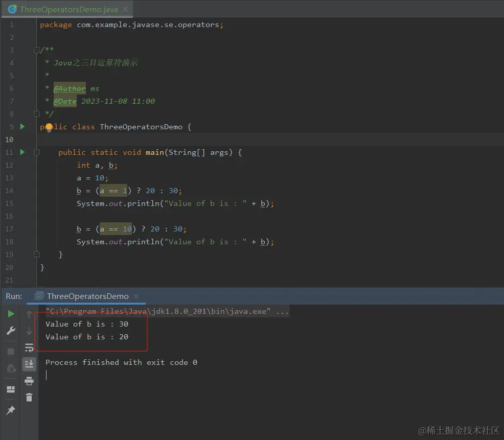Click console line 'Value of b is : 20'
The height and width of the screenshot is (440, 504).
click(x=87, y=337)
